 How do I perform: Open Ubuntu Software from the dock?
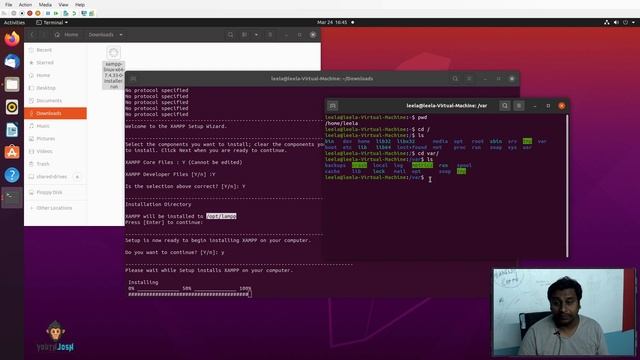tap(12, 152)
